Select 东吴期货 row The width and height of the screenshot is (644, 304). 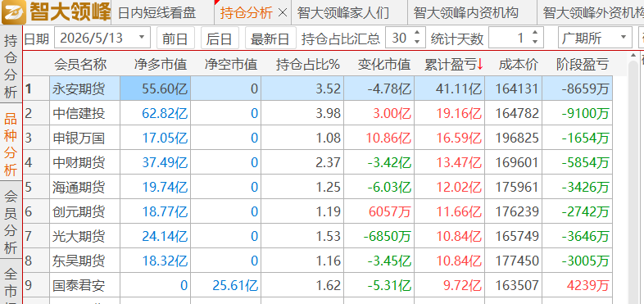click(x=317, y=261)
